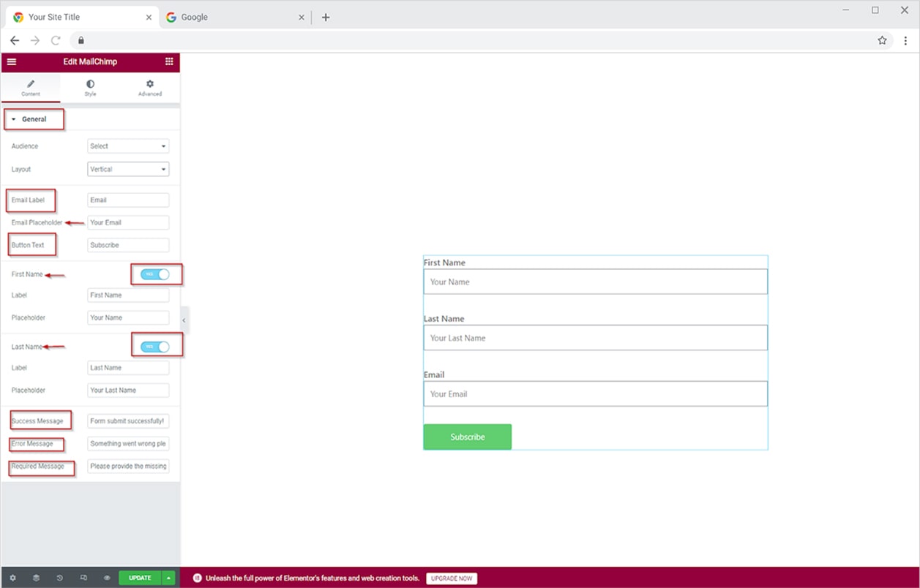Viewport: 920px width, 588px height.
Task: Switch to the Style tab
Action: point(90,88)
